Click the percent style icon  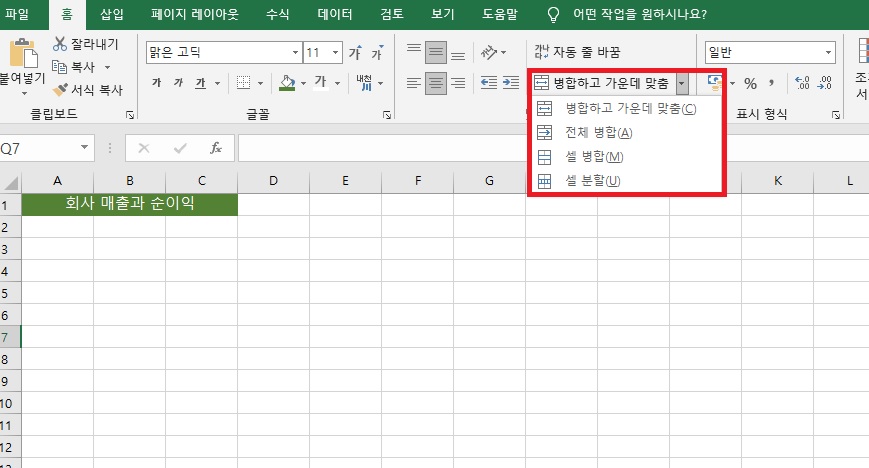coord(750,83)
